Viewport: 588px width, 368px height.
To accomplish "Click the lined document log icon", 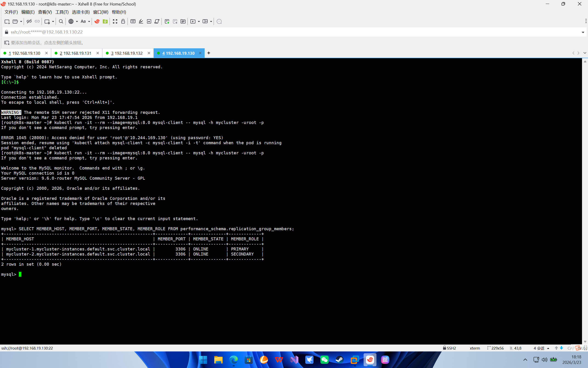I will click(183, 21).
